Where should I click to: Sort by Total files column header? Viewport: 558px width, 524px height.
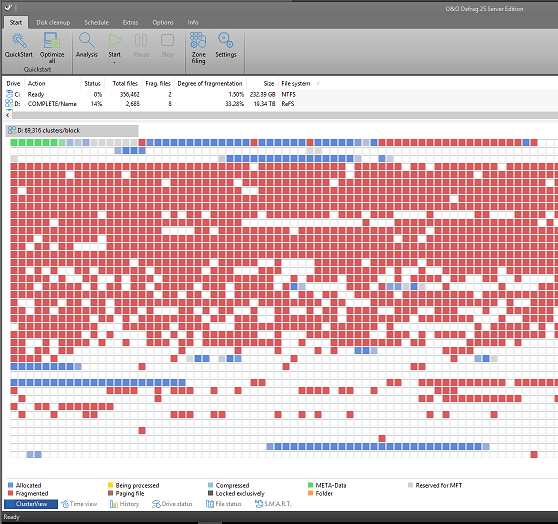click(125, 84)
